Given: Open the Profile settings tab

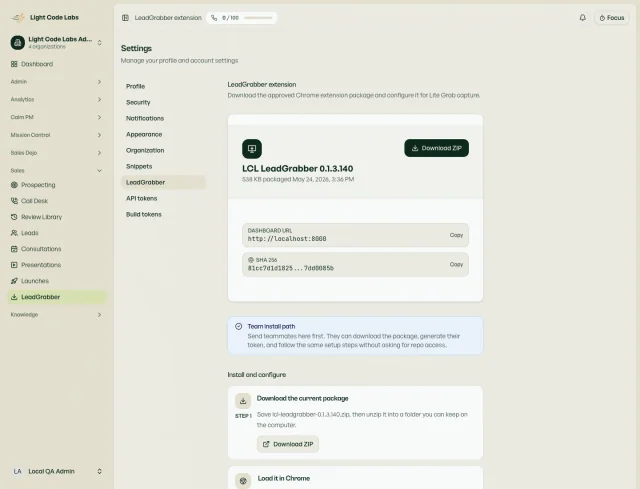Looking at the screenshot, I should [163, 87].
